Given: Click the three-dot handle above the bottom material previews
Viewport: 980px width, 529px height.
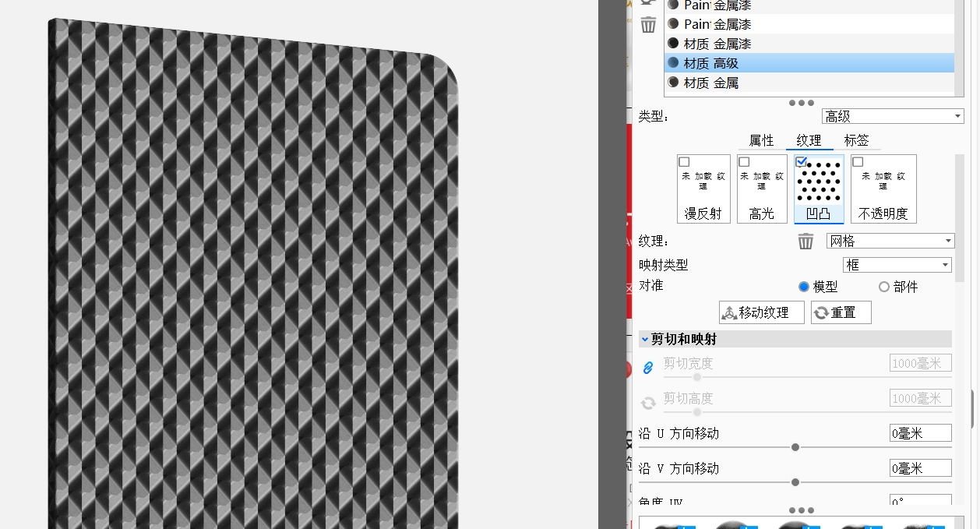Looking at the screenshot, I should [801, 510].
